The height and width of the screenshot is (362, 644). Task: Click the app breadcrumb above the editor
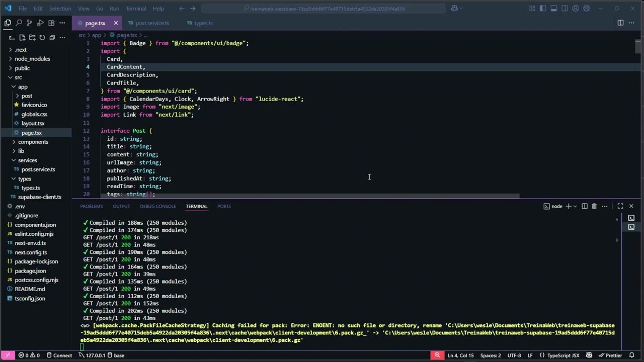pyautogui.click(x=96, y=35)
